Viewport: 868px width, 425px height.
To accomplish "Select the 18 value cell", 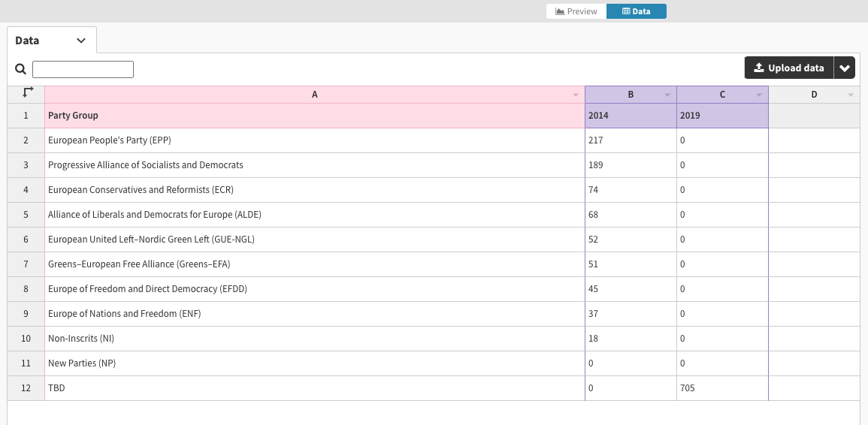I will [x=631, y=339].
